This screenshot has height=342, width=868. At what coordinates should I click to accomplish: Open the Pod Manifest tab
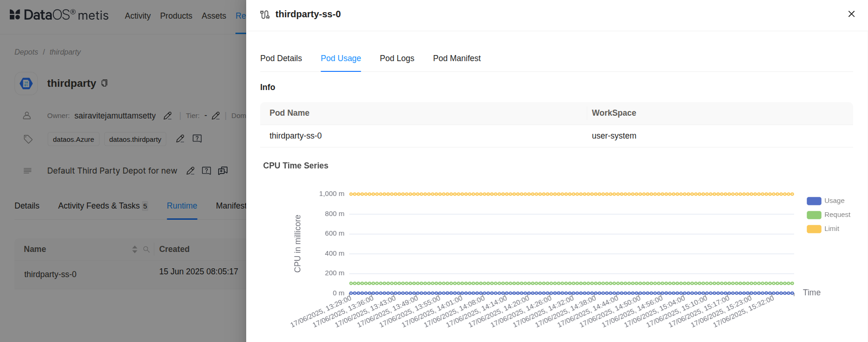point(456,58)
